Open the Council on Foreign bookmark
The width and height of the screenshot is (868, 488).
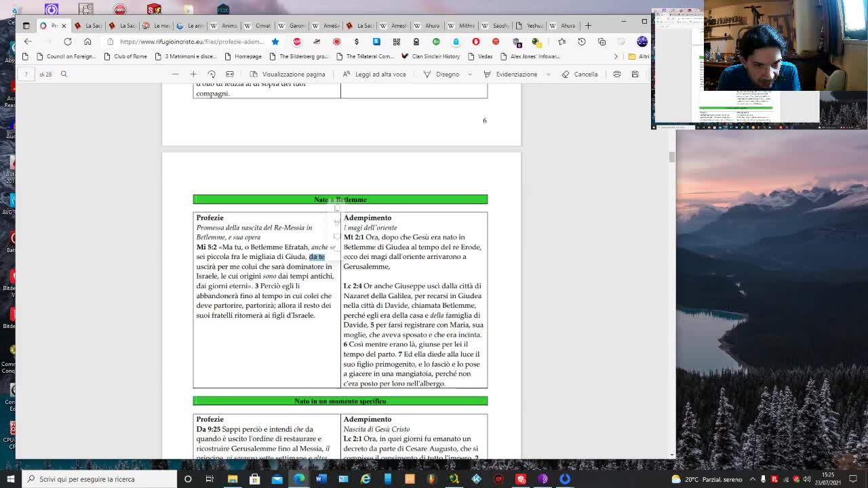pyautogui.click(x=66, y=56)
